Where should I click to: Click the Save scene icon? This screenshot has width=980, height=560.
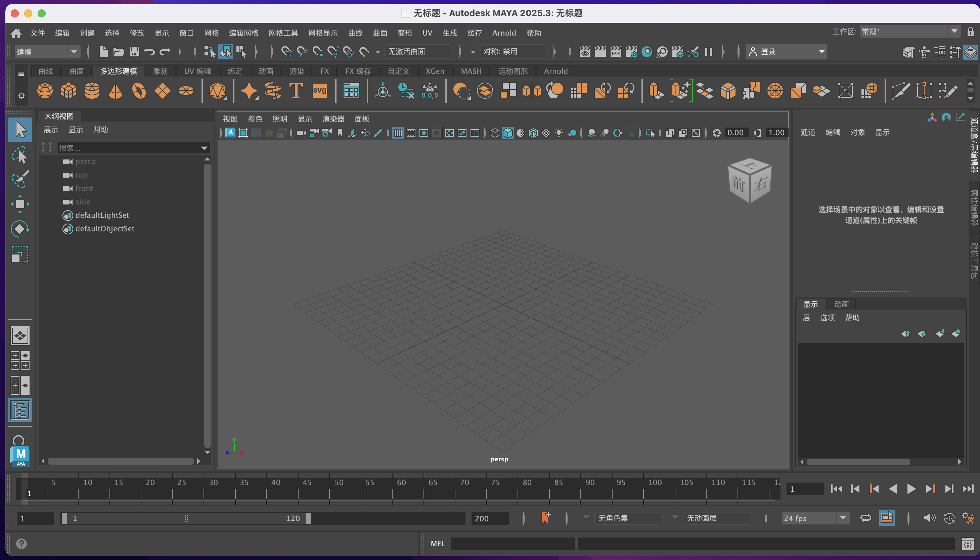(x=134, y=52)
